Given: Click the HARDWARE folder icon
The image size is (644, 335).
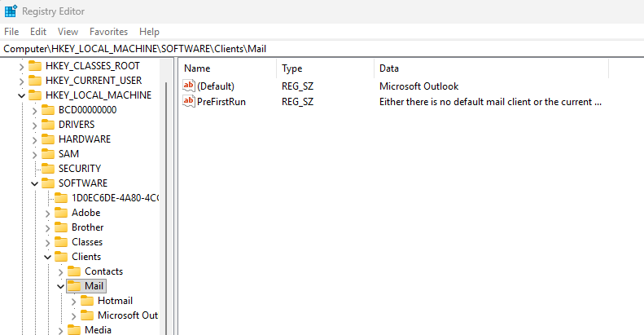Looking at the screenshot, I should pyautogui.click(x=48, y=139).
